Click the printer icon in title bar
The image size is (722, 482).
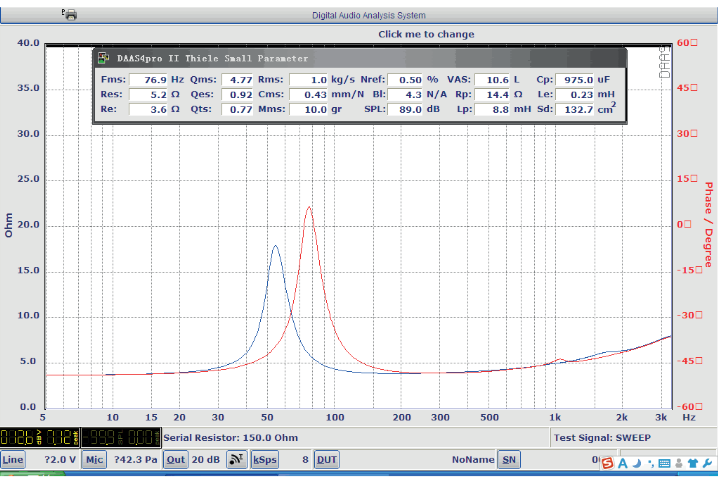tap(70, 15)
